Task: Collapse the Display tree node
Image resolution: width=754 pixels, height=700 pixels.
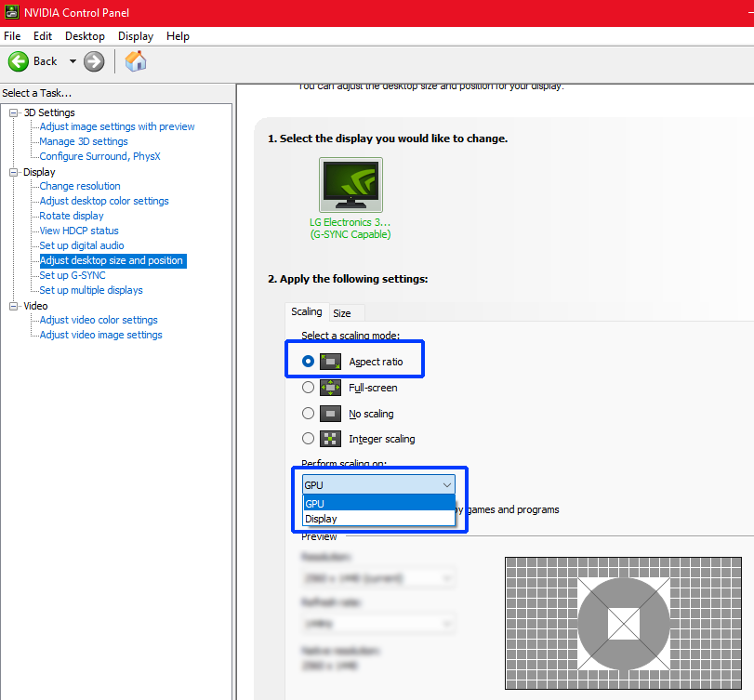Action: click(x=13, y=172)
